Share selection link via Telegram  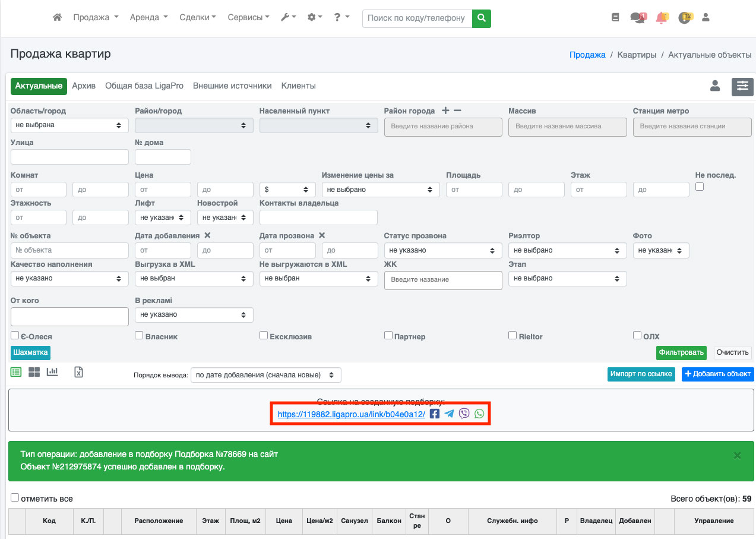(x=450, y=414)
